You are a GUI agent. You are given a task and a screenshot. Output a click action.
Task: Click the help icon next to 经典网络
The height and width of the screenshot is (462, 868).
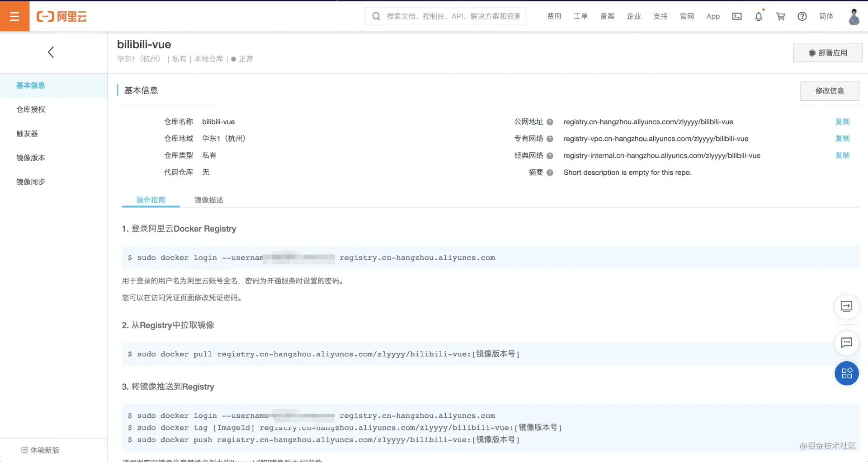point(550,156)
